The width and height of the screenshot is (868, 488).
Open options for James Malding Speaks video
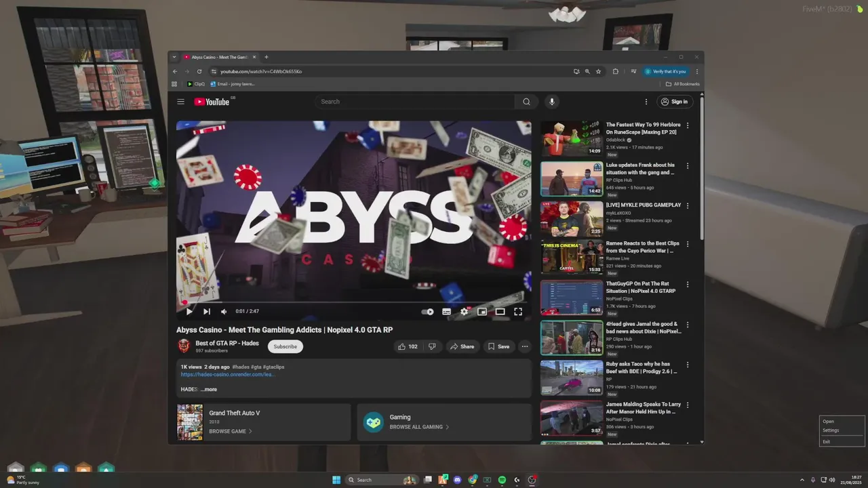tap(688, 405)
